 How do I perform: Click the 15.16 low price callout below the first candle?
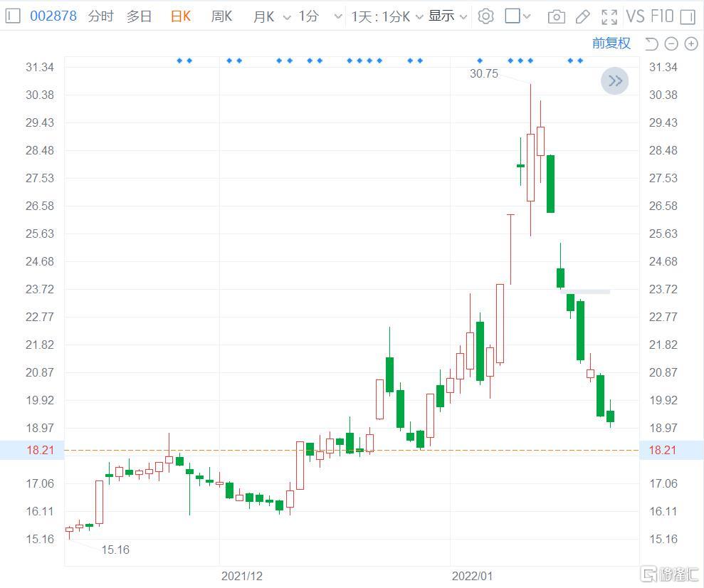point(115,550)
